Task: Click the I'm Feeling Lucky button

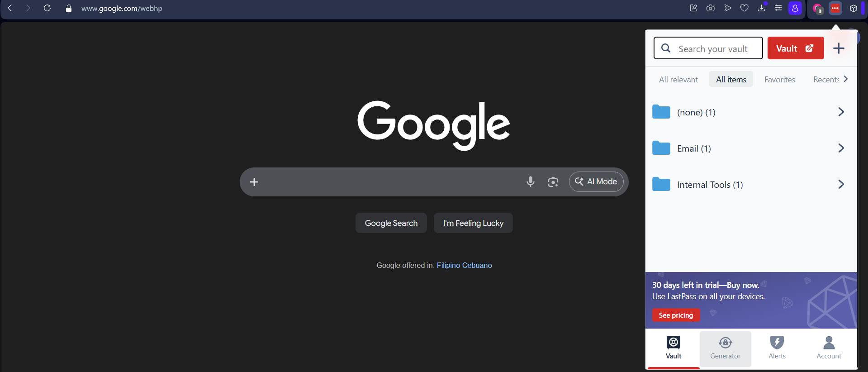Action: pyautogui.click(x=473, y=223)
